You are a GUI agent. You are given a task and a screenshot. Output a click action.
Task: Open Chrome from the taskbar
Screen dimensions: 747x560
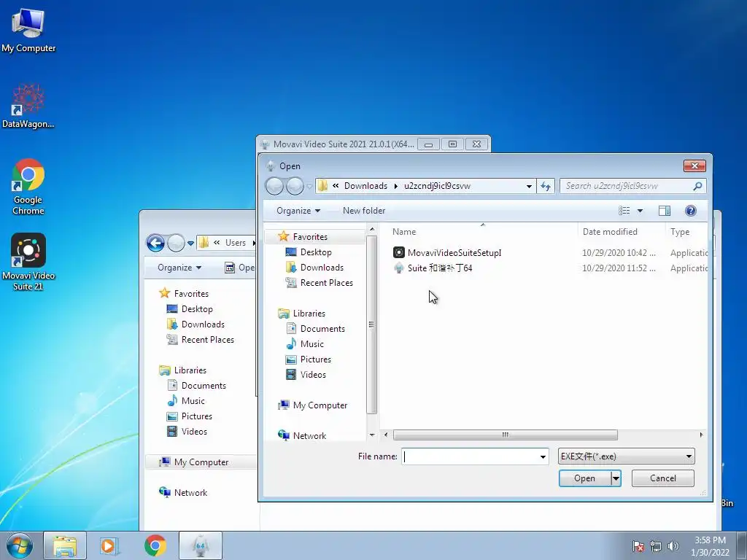155,545
